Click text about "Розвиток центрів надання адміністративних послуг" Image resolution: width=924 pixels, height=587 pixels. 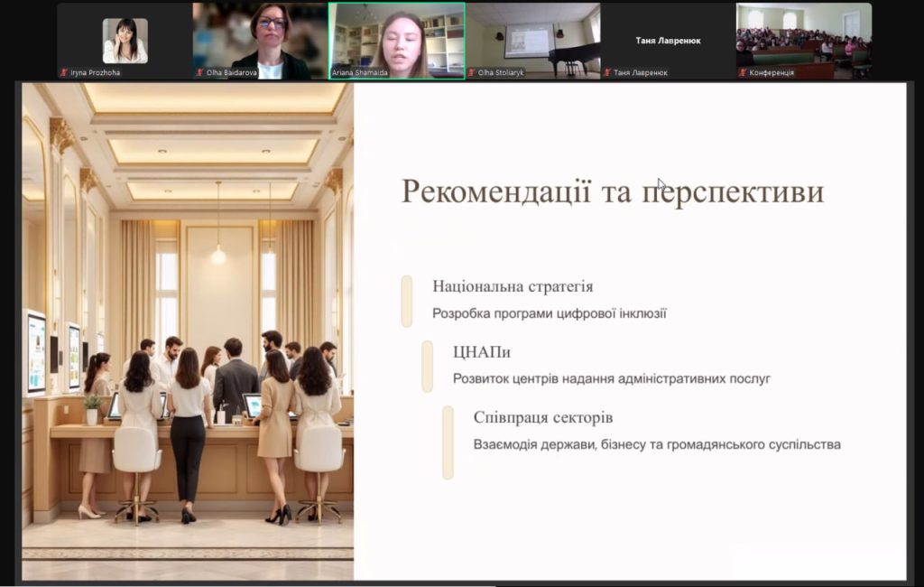tap(611, 378)
